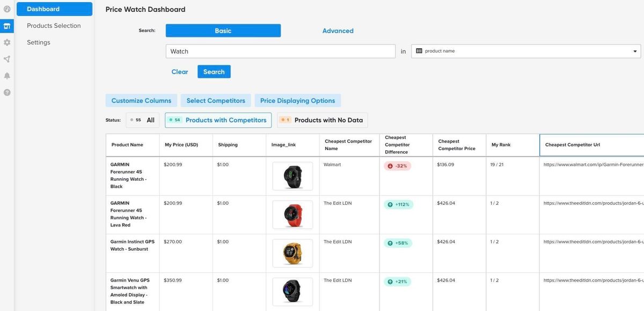644x311 pixels.
Task: Select Garmin Venu GPS Smartwatch product name
Action: point(130,291)
